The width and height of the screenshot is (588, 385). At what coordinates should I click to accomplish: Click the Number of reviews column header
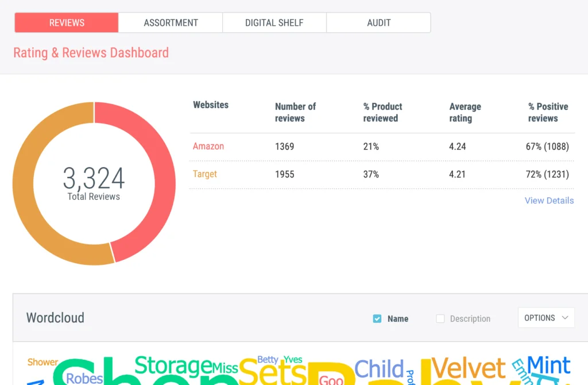pyautogui.click(x=295, y=112)
